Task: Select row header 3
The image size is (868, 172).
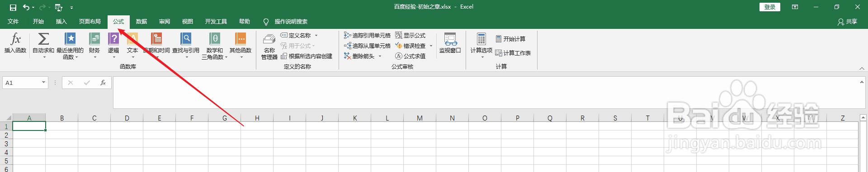Action: point(6,144)
